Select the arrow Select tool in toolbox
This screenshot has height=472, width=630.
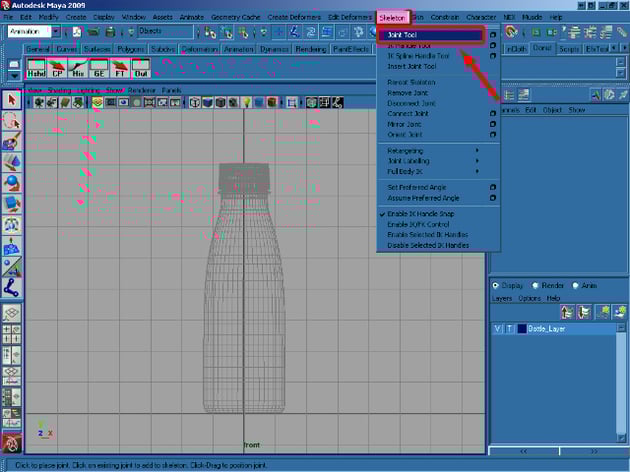click(x=12, y=99)
